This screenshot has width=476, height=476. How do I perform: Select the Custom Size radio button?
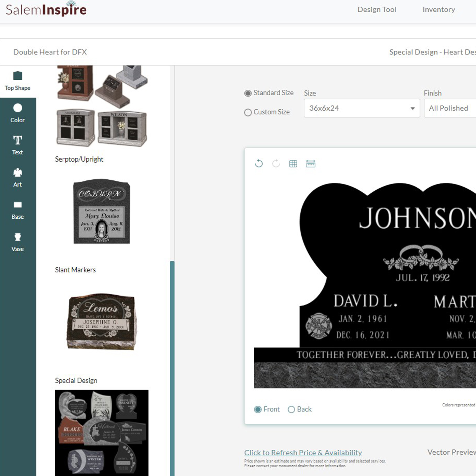pyautogui.click(x=248, y=112)
